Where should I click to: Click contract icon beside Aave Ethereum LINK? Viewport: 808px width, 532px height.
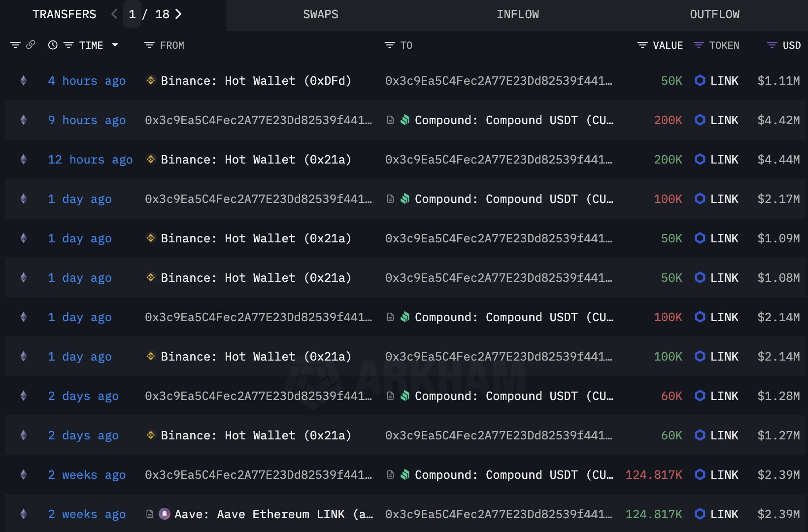point(150,514)
